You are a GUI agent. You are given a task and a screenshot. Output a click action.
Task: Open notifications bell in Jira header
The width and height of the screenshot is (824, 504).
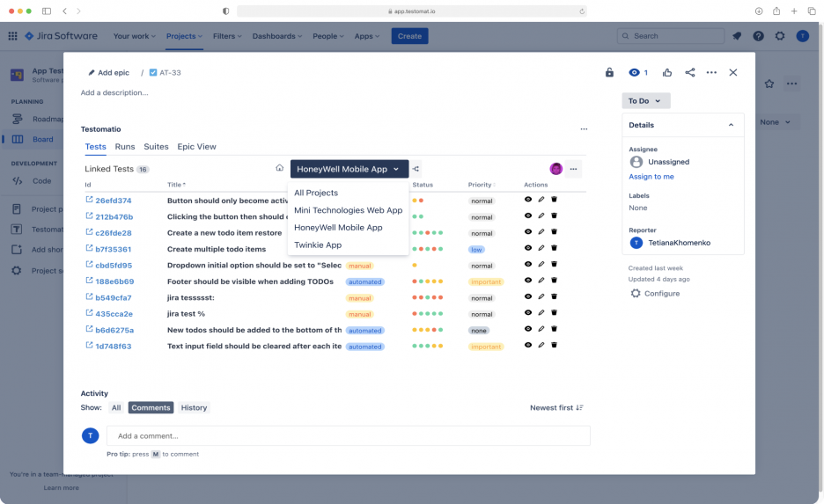coord(737,36)
